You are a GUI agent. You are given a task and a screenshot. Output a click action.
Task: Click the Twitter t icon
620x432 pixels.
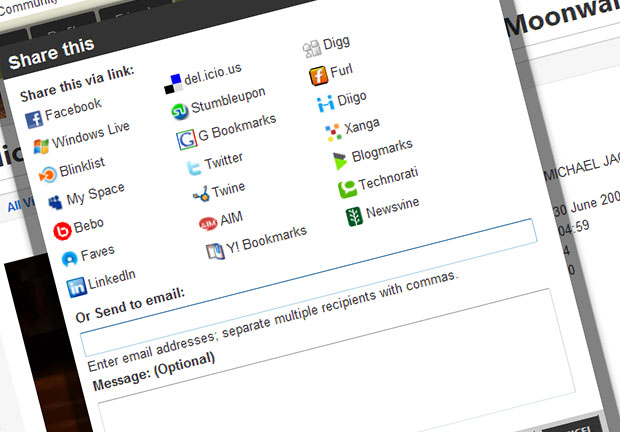point(194,168)
